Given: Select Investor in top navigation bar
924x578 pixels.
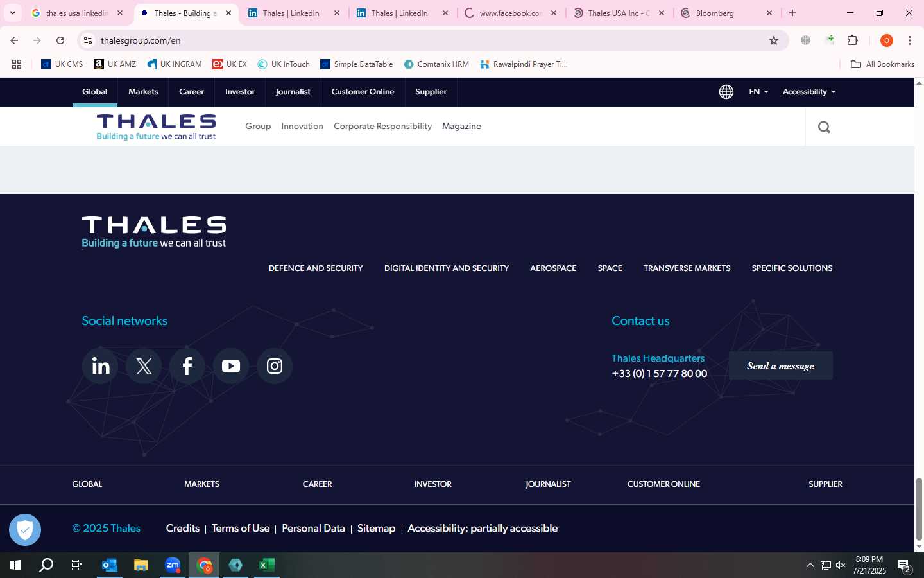Looking at the screenshot, I should point(240,92).
